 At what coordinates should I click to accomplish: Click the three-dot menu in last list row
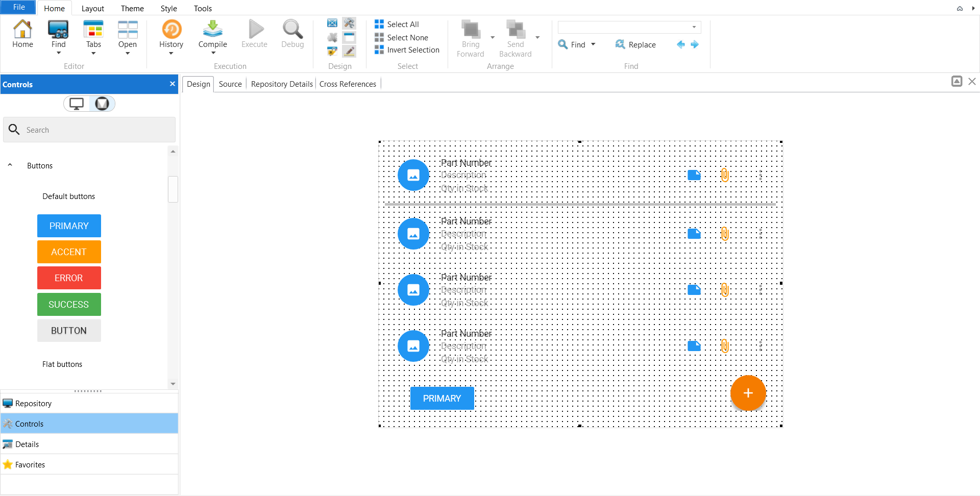tap(761, 346)
